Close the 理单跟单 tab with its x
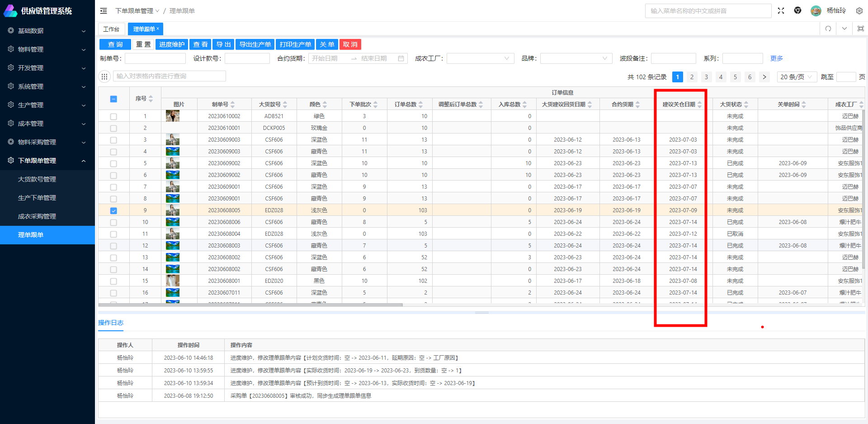This screenshot has height=424, width=868. [x=158, y=29]
